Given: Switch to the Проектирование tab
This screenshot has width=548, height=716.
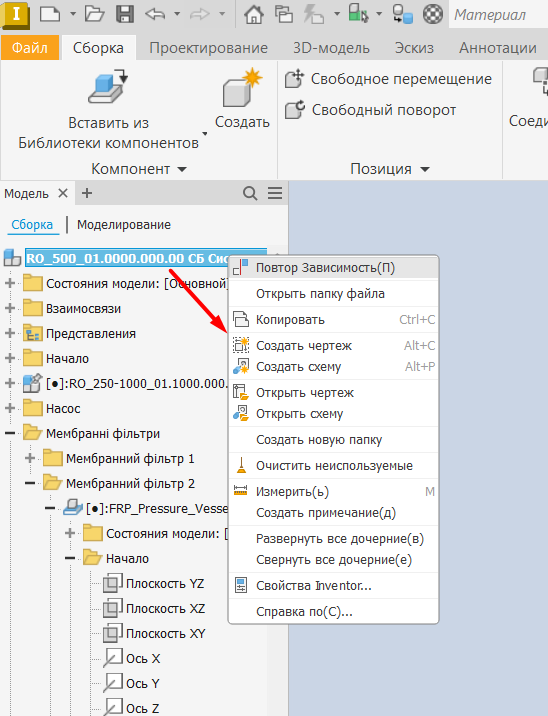Looking at the screenshot, I should (209, 47).
